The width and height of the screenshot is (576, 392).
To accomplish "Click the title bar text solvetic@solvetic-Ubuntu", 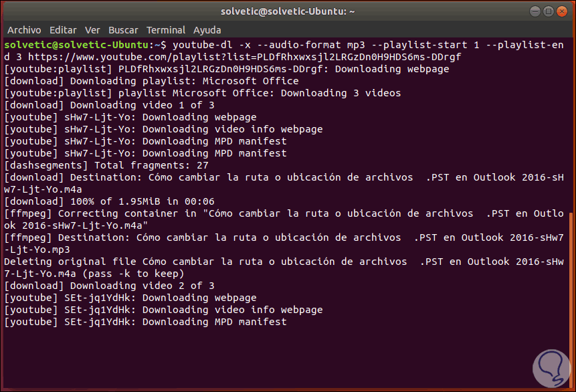I will pyautogui.click(x=288, y=11).
